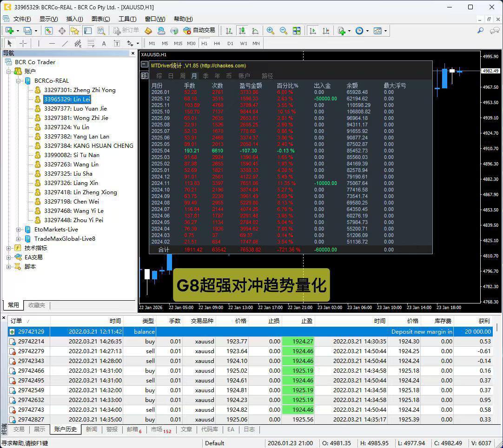
Task: Expand the TradeMaxGlobal-Live8 node
Action: (18, 239)
